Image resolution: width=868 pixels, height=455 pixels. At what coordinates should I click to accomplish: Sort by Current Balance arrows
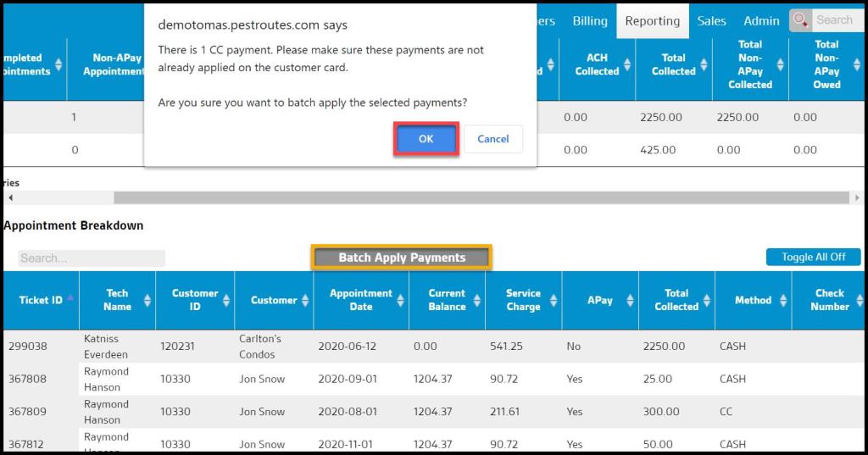click(x=476, y=300)
